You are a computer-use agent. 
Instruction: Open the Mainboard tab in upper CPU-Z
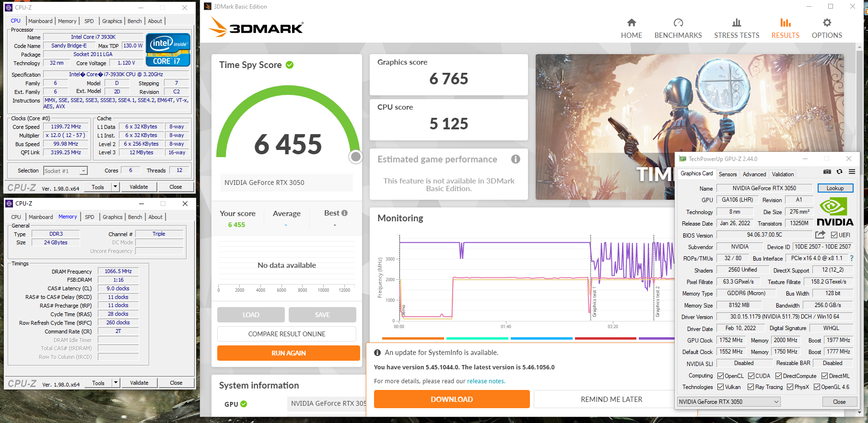40,21
